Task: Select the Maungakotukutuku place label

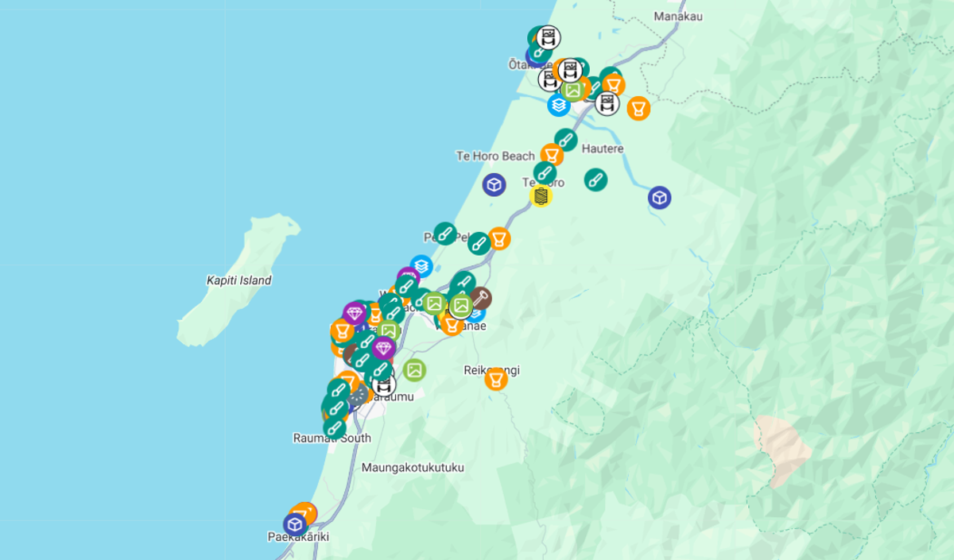Action: click(413, 468)
